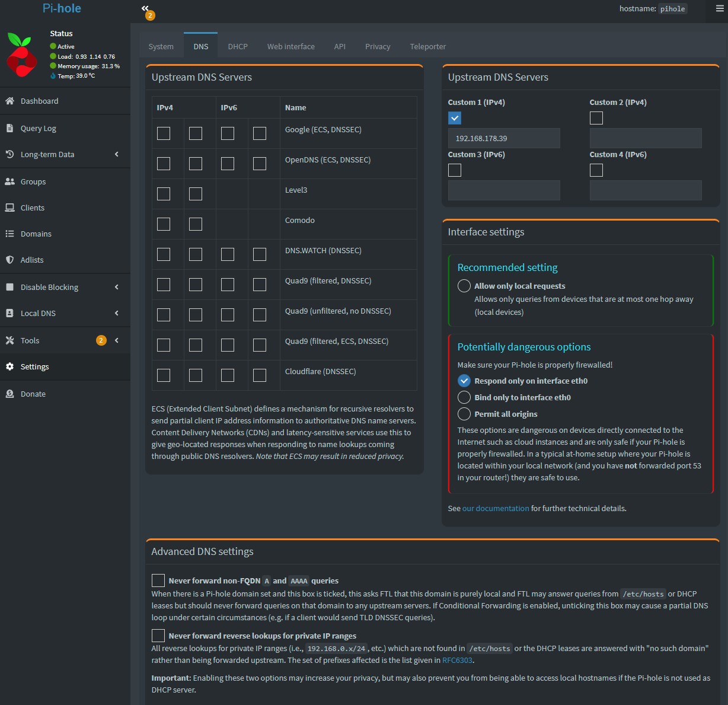This screenshot has height=705, width=728.
Task: Select Respond only on interface eth0 radio
Action: pyautogui.click(x=464, y=381)
